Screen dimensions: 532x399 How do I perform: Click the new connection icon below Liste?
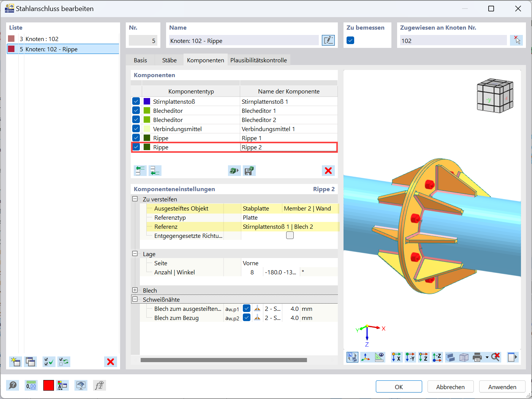[15, 362]
